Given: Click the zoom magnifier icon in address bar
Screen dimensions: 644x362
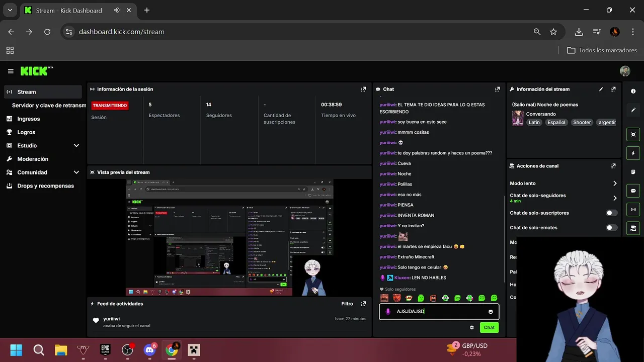Looking at the screenshot, I should (x=537, y=32).
